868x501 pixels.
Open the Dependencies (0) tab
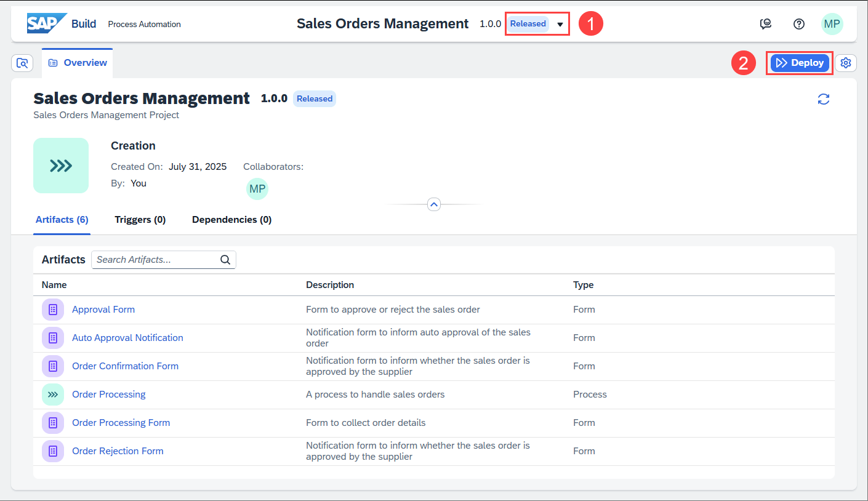point(232,220)
